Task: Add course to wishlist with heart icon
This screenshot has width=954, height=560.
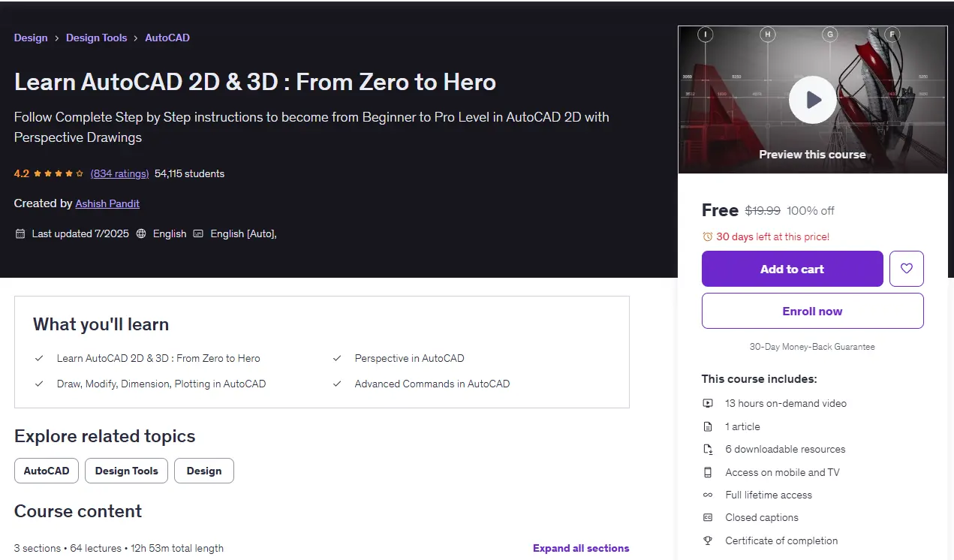Action: (907, 269)
